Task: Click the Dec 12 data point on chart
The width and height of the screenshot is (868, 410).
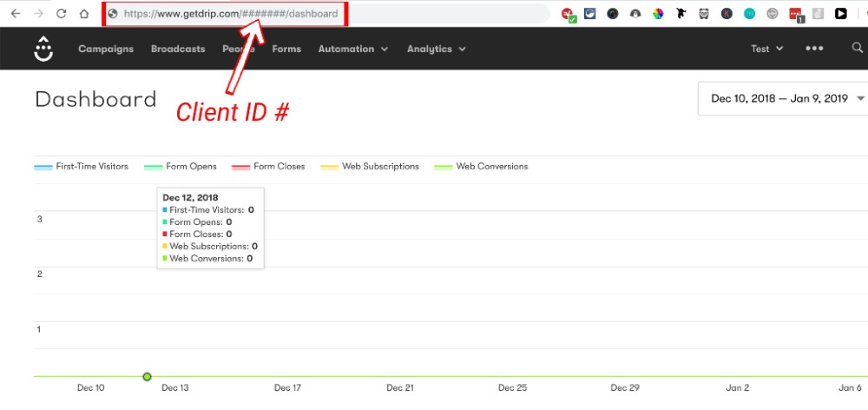Action: (x=147, y=376)
